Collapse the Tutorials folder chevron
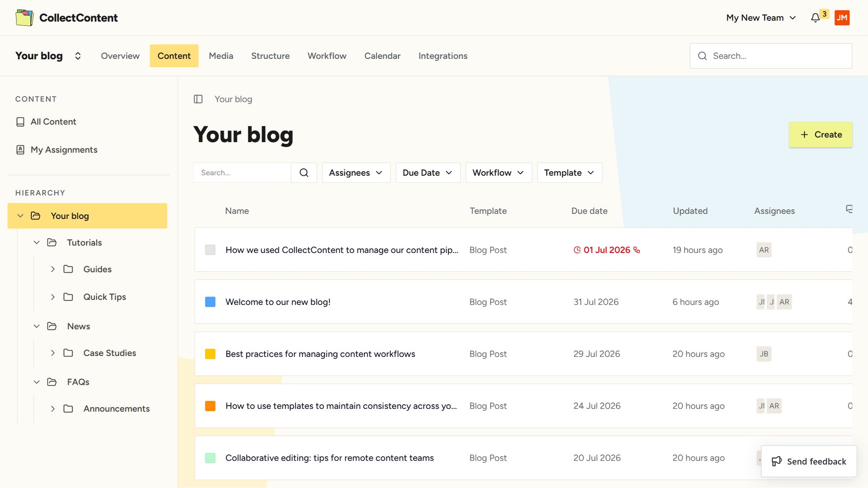The image size is (868, 488). point(37,242)
